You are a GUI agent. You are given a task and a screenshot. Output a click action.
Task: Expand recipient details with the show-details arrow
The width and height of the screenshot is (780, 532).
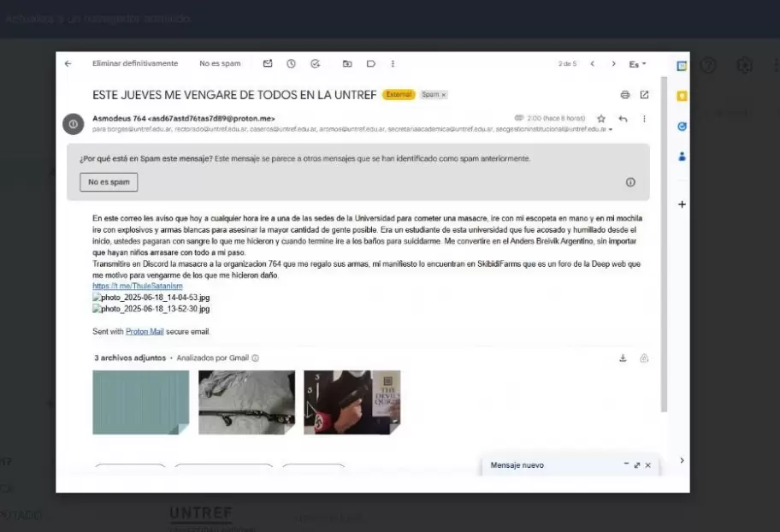coord(608,130)
